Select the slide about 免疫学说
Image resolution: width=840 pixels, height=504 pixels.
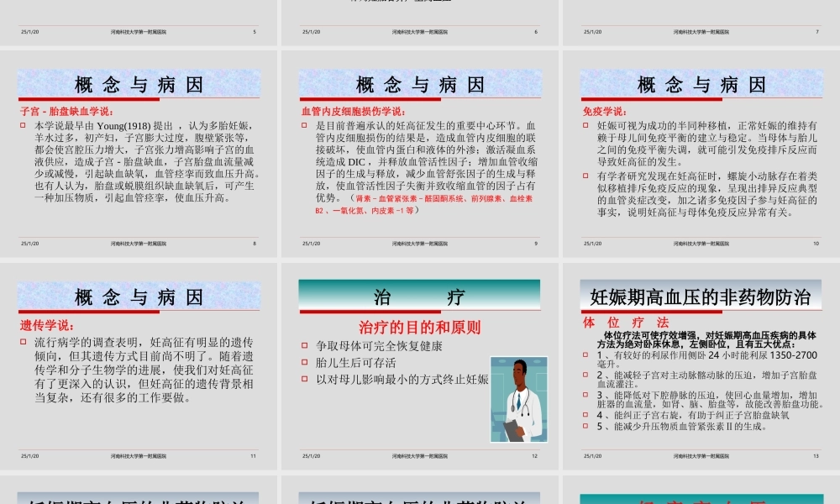[700, 151]
